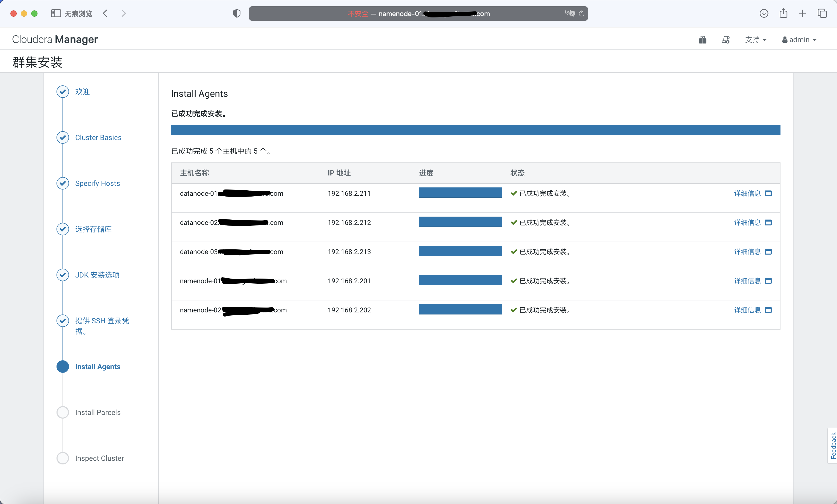Open 详细信息 link for datanode-02
Viewport: 837px width, 504px height.
747,223
